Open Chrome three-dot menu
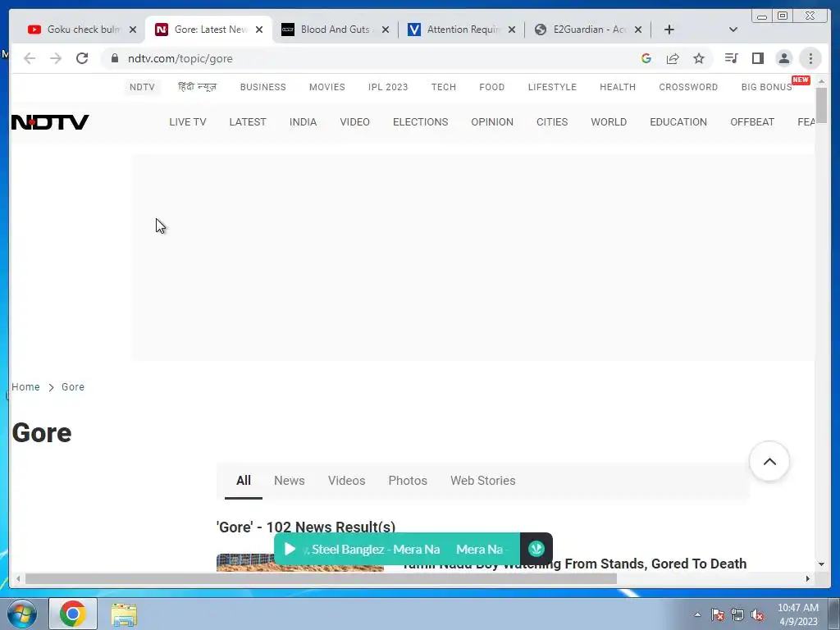This screenshot has width=840, height=630. click(x=810, y=58)
